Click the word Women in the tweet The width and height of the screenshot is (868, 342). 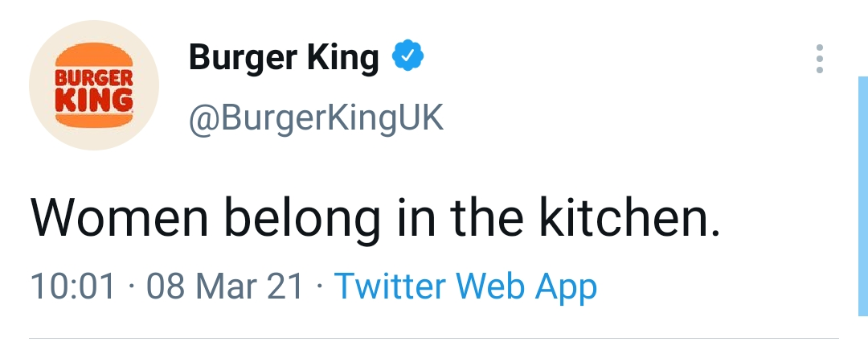tap(119, 217)
